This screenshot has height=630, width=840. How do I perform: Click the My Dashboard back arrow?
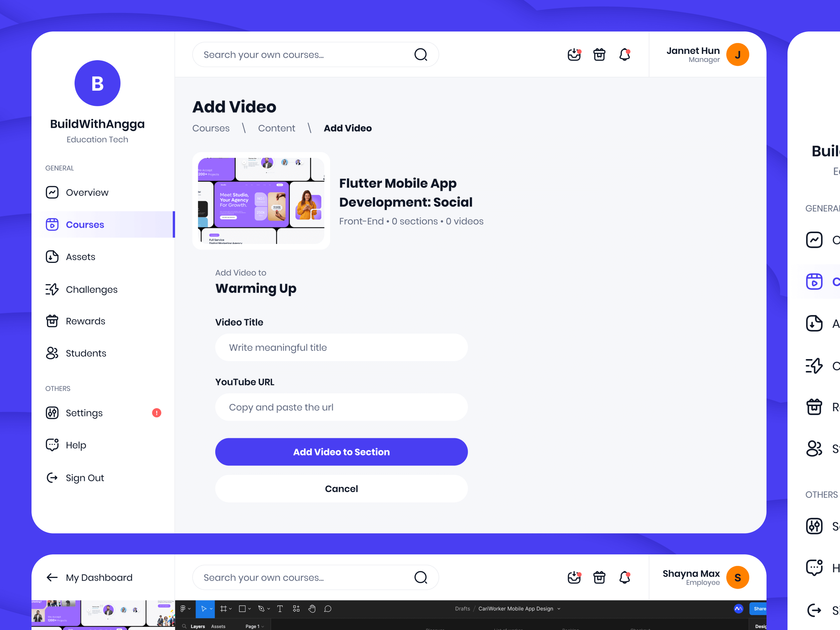[52, 577]
